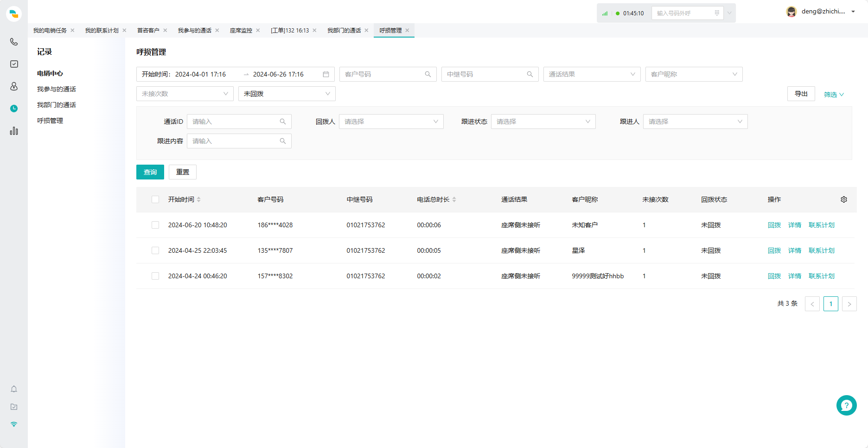This screenshot has height=448, width=868.
Task: Switch to 首咨客户 tab
Action: tap(148, 31)
